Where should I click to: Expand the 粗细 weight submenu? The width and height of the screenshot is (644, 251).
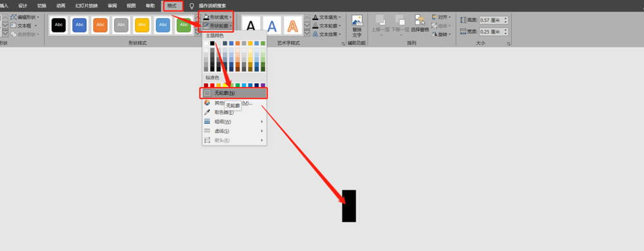[234, 122]
